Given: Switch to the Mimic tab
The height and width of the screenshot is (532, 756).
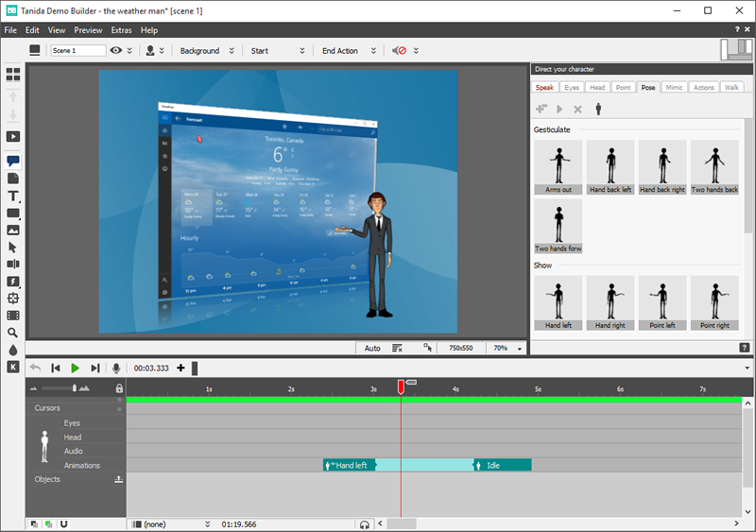Looking at the screenshot, I should 674,87.
